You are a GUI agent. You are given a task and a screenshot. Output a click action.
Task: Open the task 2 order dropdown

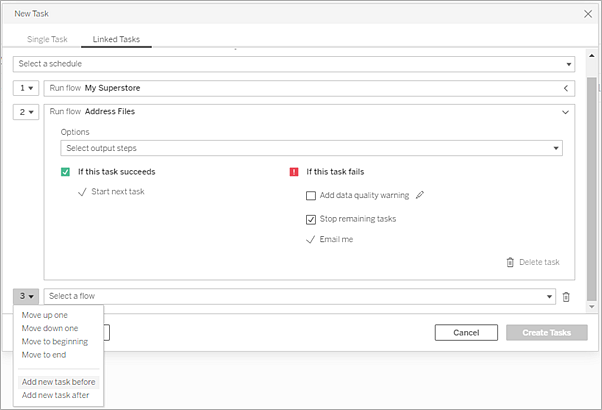pyautogui.click(x=26, y=112)
